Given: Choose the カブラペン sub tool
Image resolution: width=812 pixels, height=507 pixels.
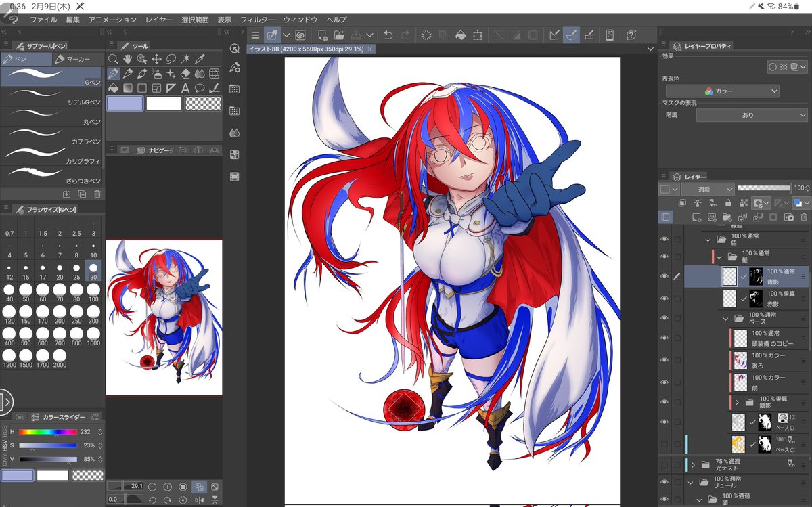Looking at the screenshot, I should click(x=51, y=136).
